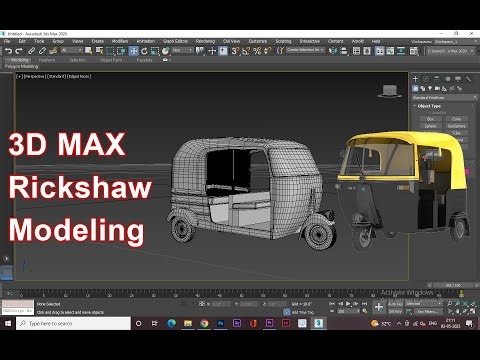
Task: Click the Select and Place tool
Action: pos(165,51)
